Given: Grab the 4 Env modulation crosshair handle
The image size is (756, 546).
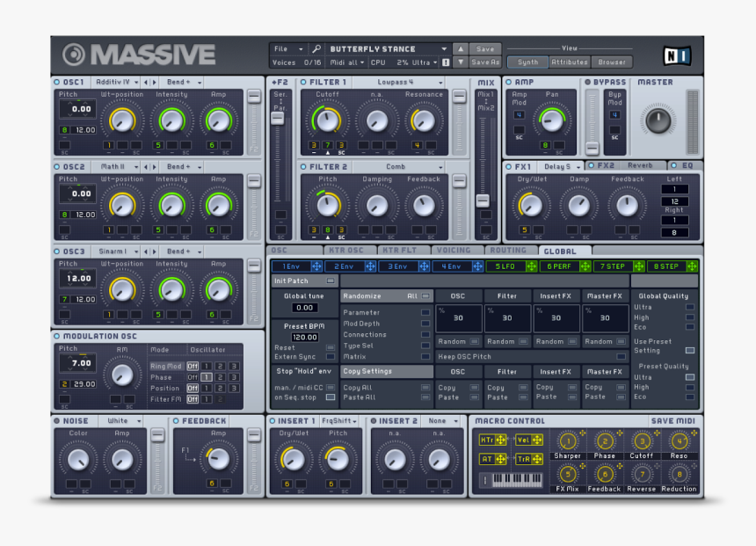Looking at the screenshot, I should tap(477, 266).
